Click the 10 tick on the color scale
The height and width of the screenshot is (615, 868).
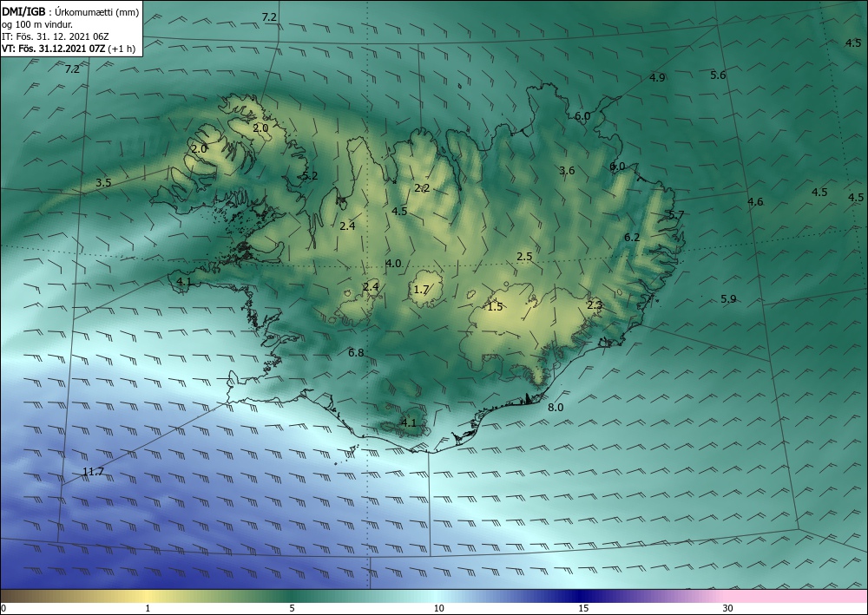(x=438, y=608)
